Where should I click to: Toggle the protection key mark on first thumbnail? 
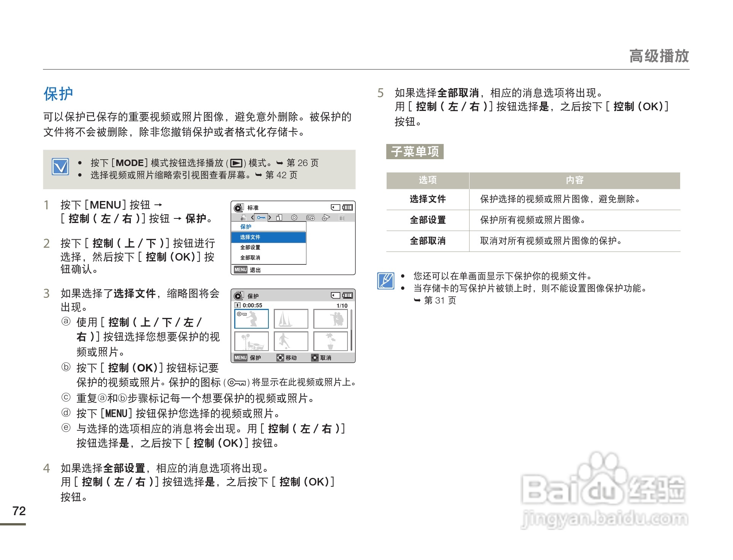242,315
